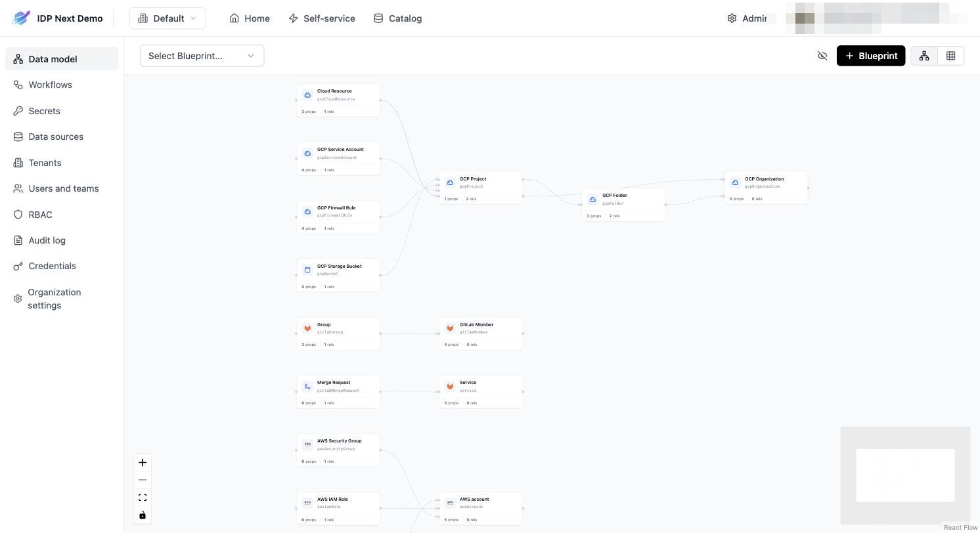
Task: Select the Cloud Resource blueprint node
Action: tap(338, 100)
